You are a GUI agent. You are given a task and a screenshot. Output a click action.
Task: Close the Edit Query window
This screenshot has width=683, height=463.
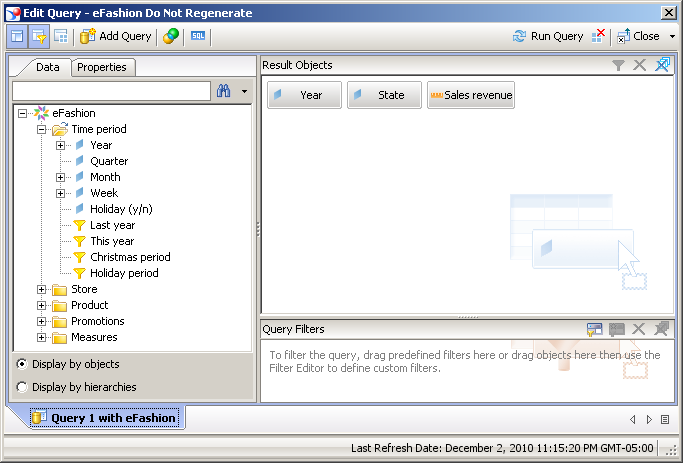pos(669,13)
